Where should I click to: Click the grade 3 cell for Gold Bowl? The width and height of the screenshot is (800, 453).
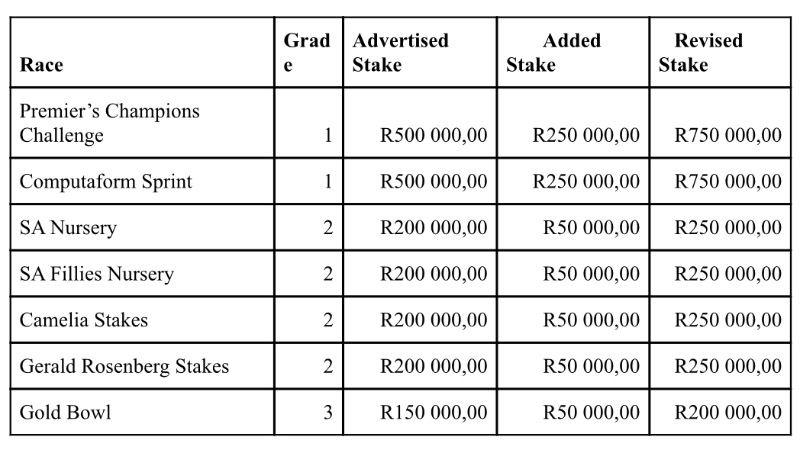(x=327, y=412)
